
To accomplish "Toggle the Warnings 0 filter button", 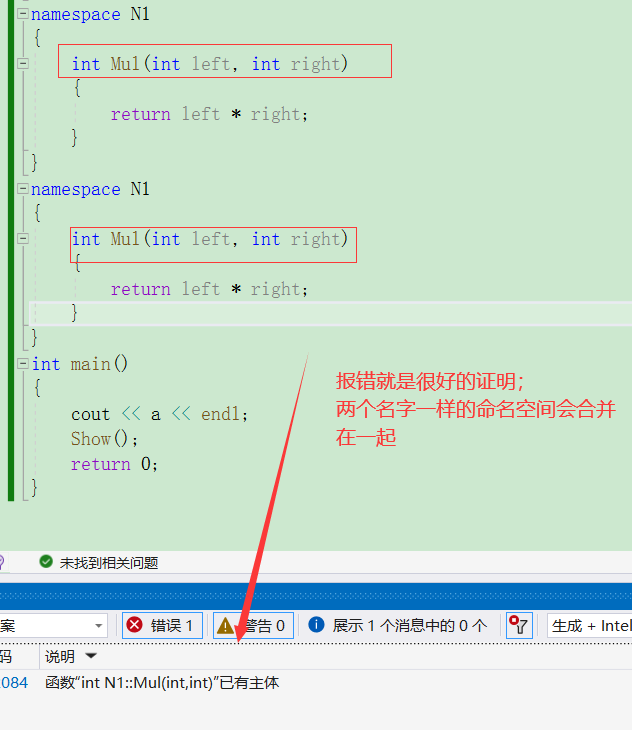I will coord(253,625).
